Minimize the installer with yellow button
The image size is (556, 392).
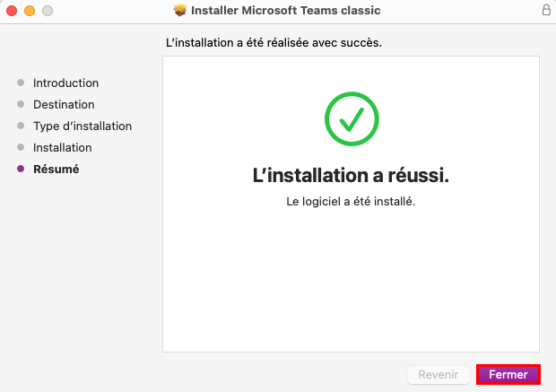pyautogui.click(x=30, y=11)
